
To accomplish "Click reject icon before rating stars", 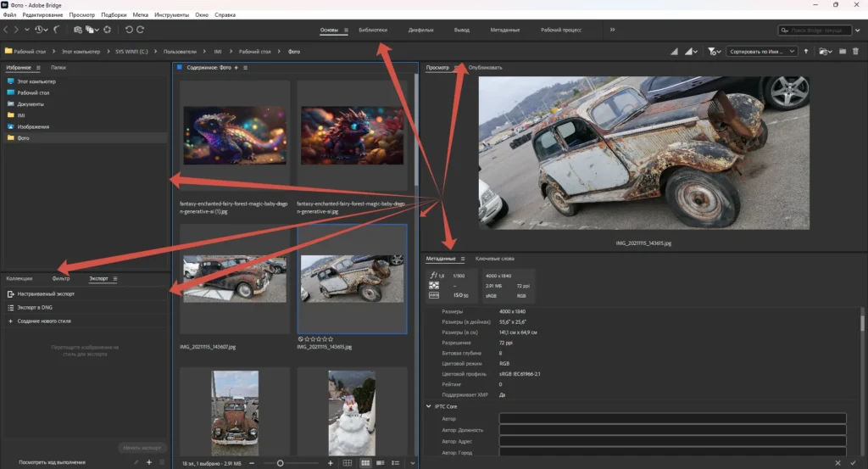I will coord(301,339).
